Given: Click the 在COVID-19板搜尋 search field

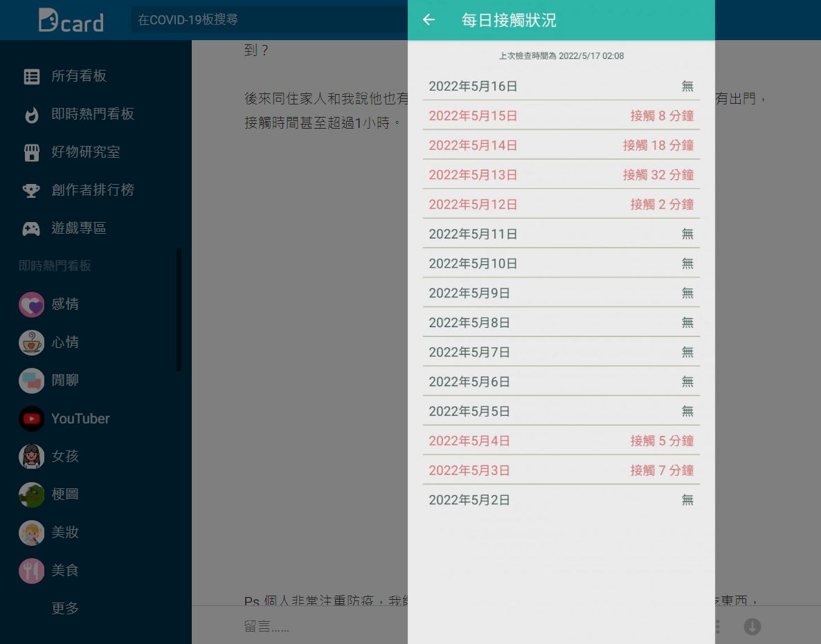Looking at the screenshot, I should click(x=269, y=20).
